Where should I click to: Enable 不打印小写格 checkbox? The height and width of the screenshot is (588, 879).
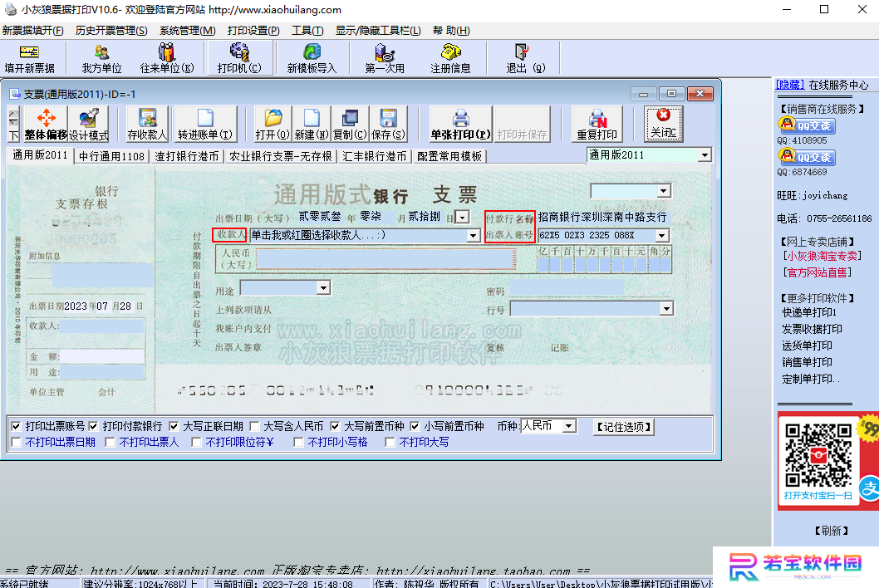(298, 443)
